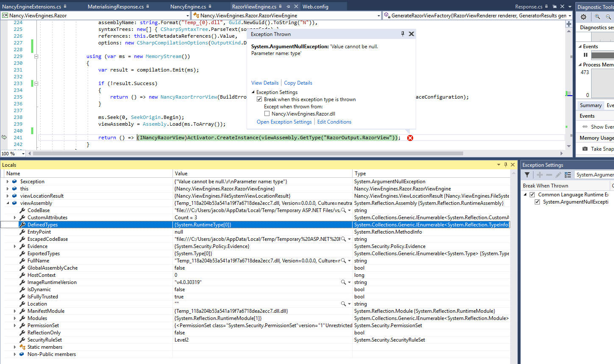The width and height of the screenshot is (614, 364).
Task: Zoom in the diagnostics timeline
Action: (597, 17)
